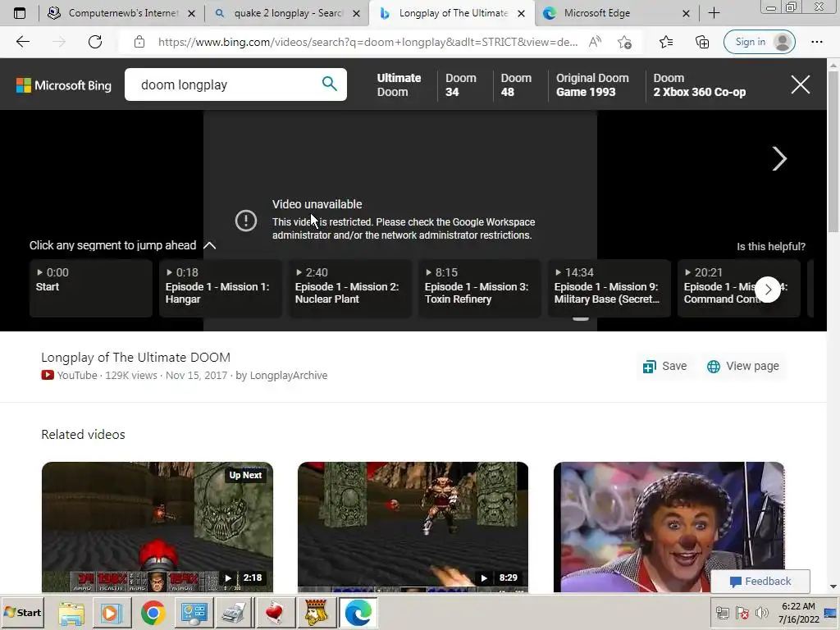Click the Sign in button

[x=759, y=42]
